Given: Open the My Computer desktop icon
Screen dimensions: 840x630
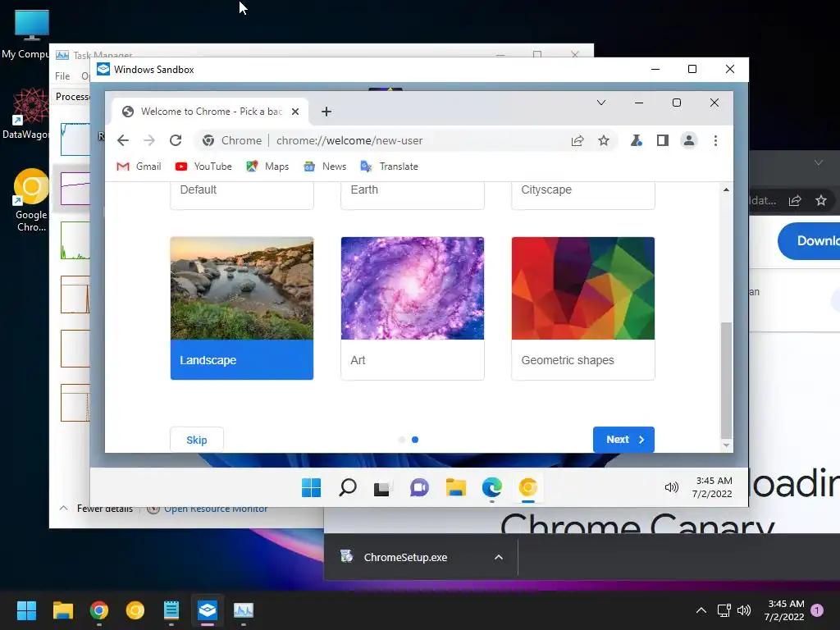Looking at the screenshot, I should tap(25, 34).
